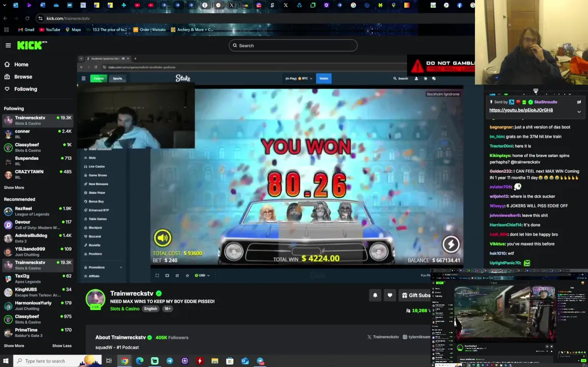Click the browser back arrow
Image resolution: width=588 pixels, height=367 pixels.
click(x=5, y=18)
